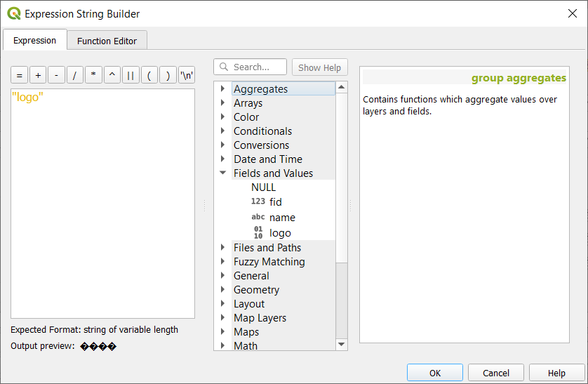The width and height of the screenshot is (588, 384).
Task: Click the Cancel button
Action: click(496, 373)
